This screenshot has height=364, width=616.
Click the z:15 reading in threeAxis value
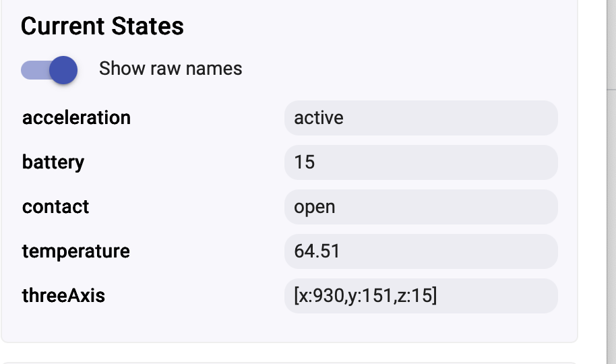click(419, 296)
